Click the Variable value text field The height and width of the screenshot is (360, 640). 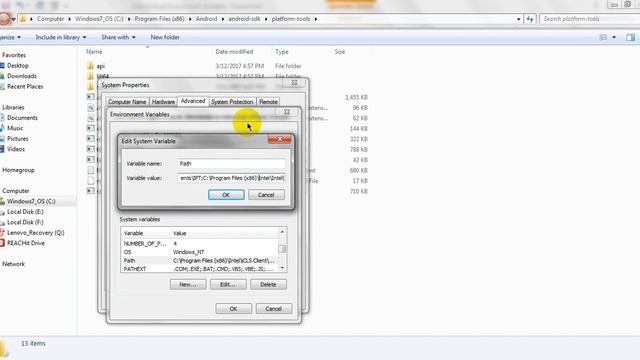coord(231,178)
